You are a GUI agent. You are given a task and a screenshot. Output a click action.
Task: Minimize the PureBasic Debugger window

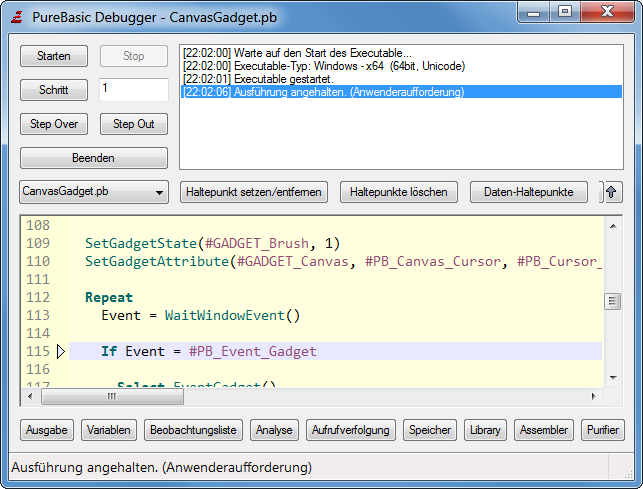click(x=534, y=12)
